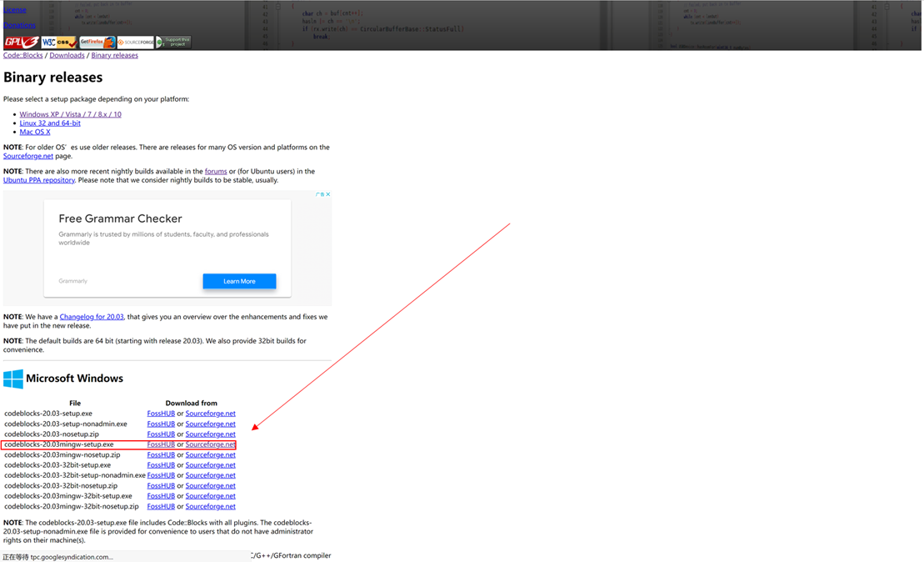Click the File column header
The width and height of the screenshot is (924, 562).
[x=75, y=404]
